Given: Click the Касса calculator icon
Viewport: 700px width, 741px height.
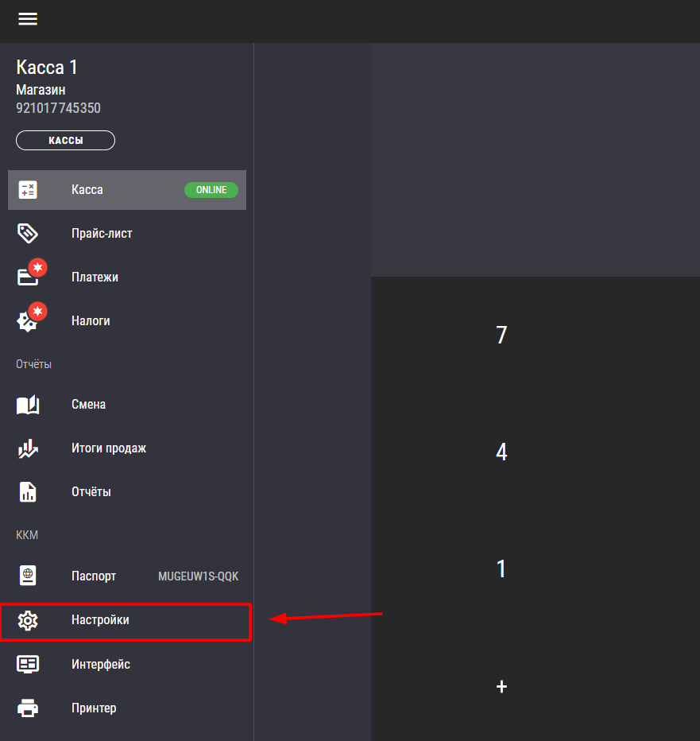Looking at the screenshot, I should click(28, 190).
